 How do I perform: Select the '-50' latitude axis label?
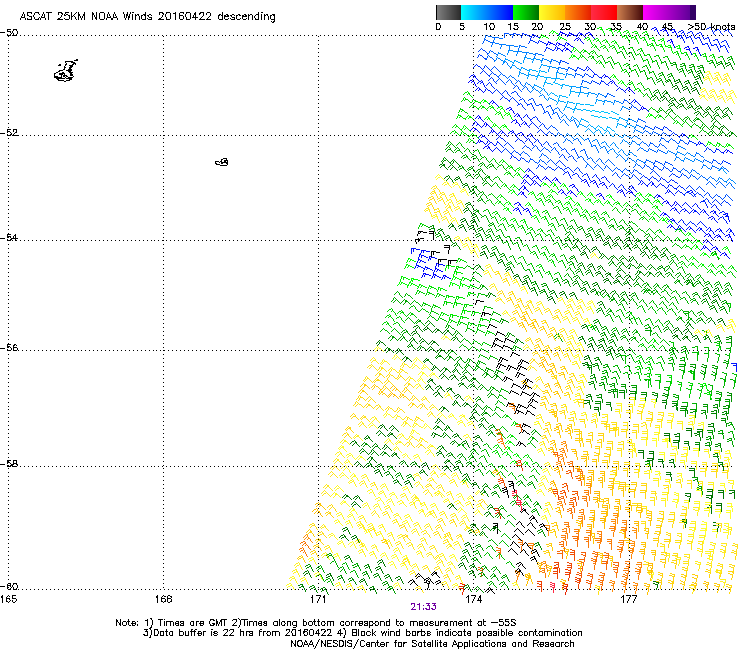pos(9,33)
